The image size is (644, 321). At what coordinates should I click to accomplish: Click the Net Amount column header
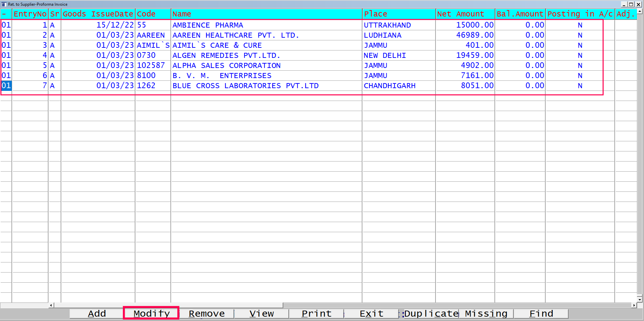465,14
